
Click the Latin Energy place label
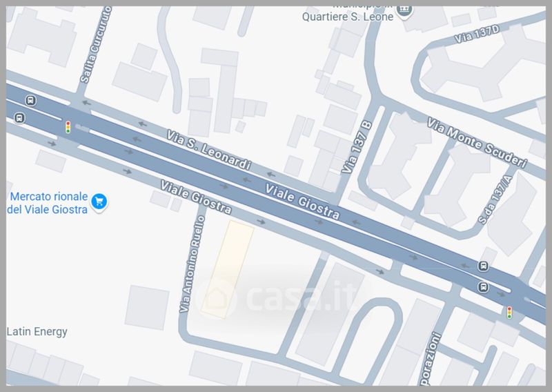click(37, 331)
